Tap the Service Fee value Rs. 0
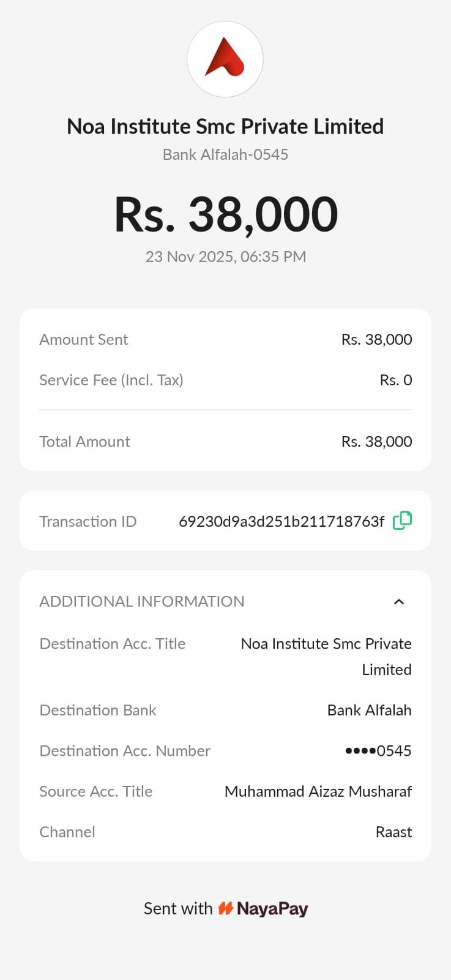 [x=395, y=380]
